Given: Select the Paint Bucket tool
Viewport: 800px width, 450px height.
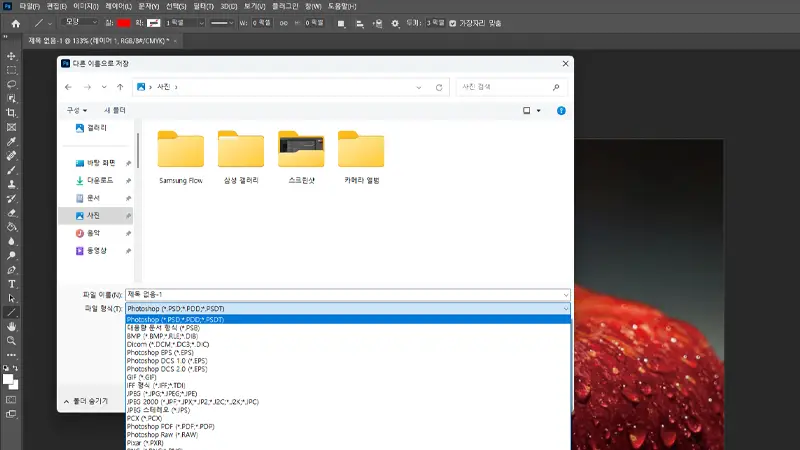Looking at the screenshot, I should click(11, 227).
